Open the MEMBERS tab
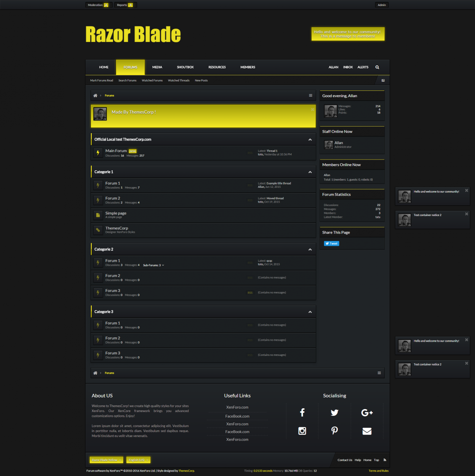The image size is (475, 476). (248, 67)
